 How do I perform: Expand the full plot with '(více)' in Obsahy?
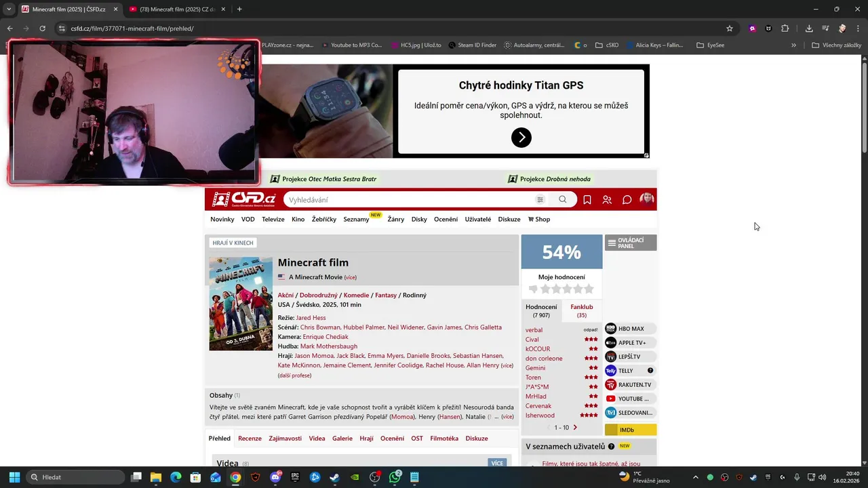[507, 417]
